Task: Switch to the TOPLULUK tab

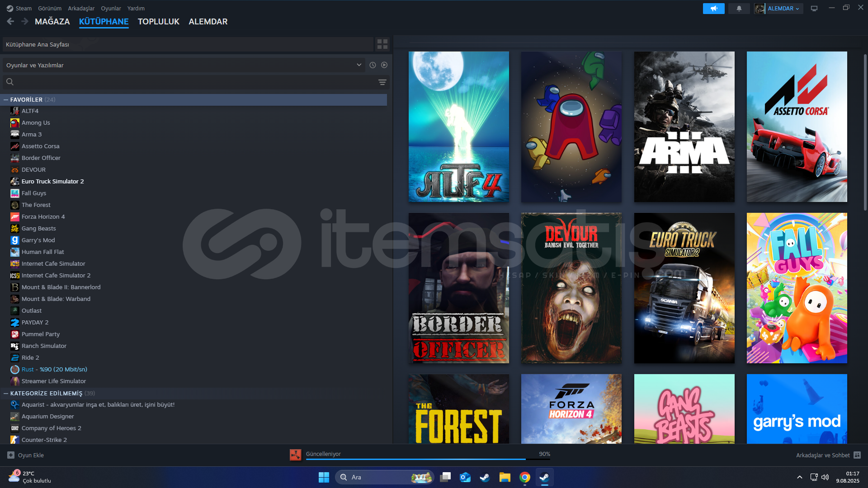Action: (x=159, y=21)
